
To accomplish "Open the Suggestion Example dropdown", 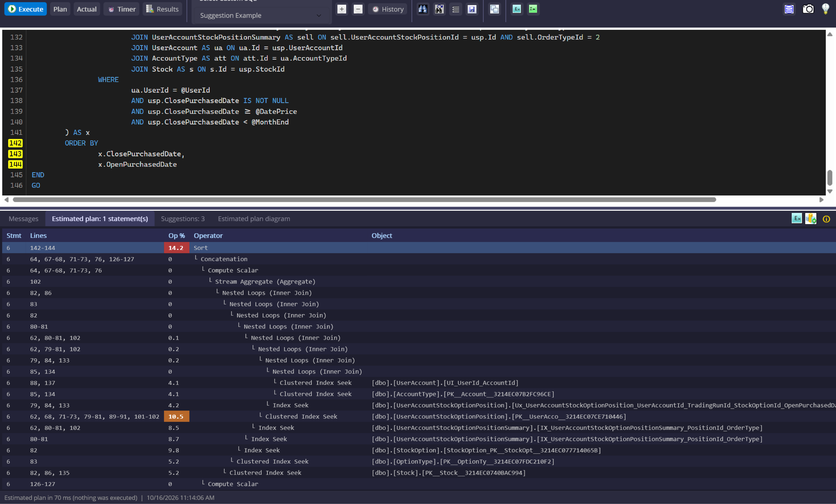I will [x=261, y=15].
